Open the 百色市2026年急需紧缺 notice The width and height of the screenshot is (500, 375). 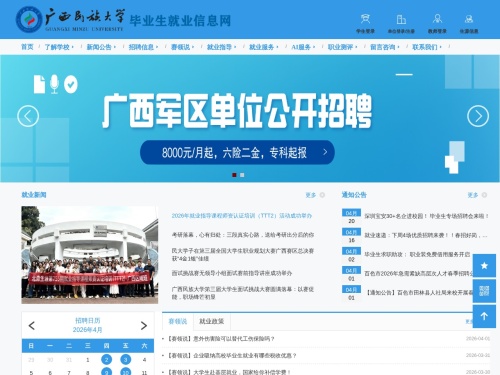pyautogui.click(x=419, y=274)
